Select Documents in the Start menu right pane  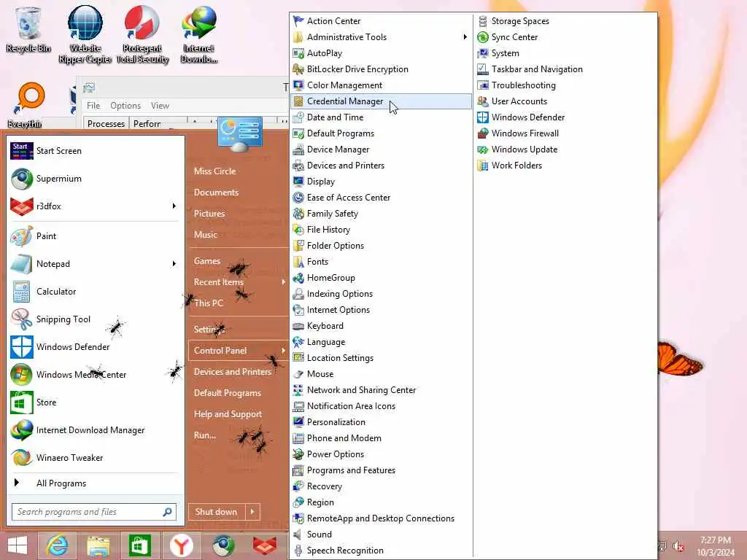[216, 192]
